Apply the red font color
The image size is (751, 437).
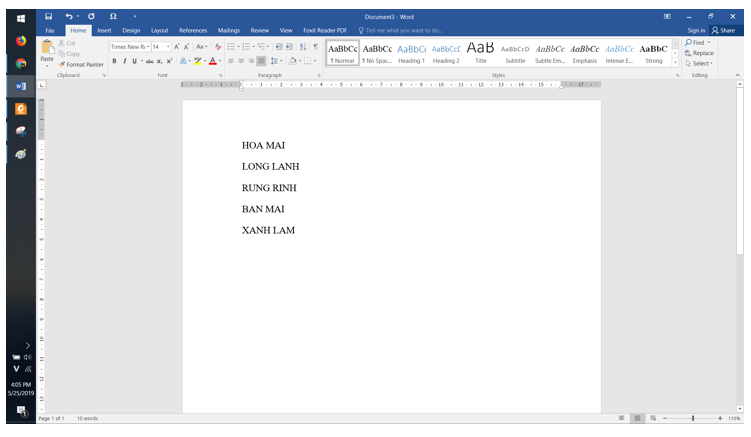pyautogui.click(x=213, y=61)
